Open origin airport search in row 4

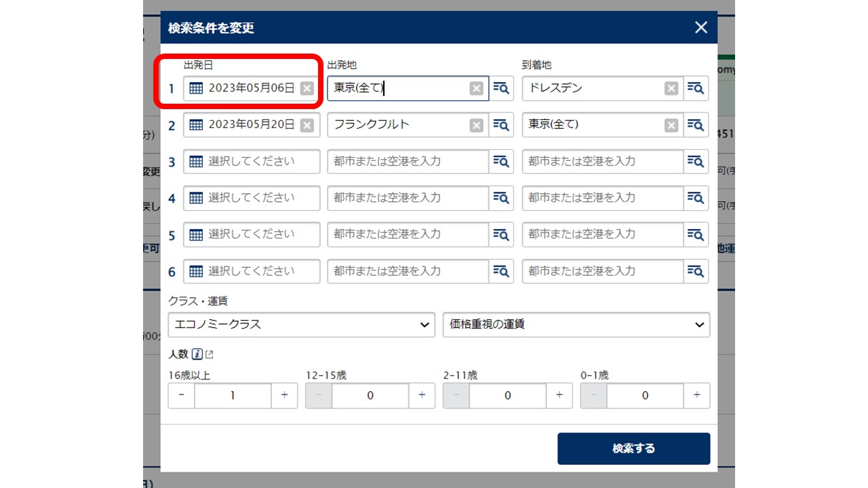tap(501, 198)
